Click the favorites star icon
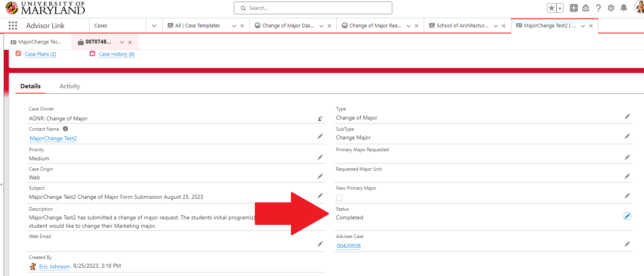The height and width of the screenshot is (276, 644). [x=551, y=8]
